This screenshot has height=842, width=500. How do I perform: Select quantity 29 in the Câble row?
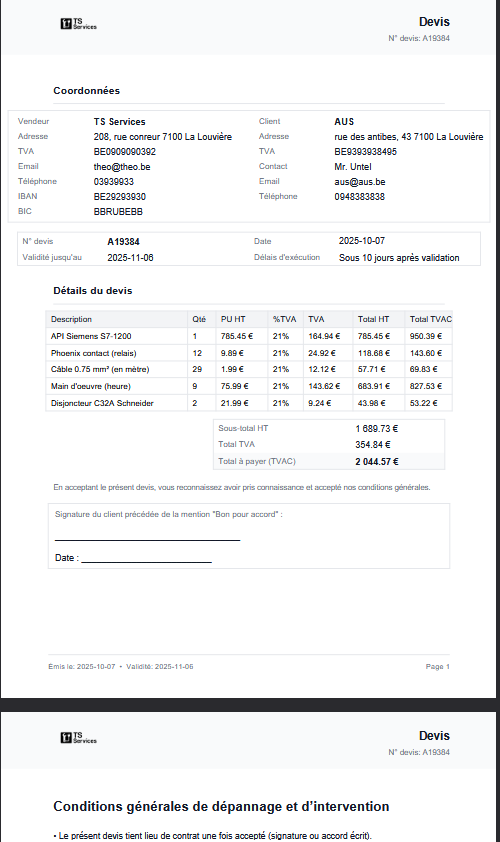pos(197,369)
